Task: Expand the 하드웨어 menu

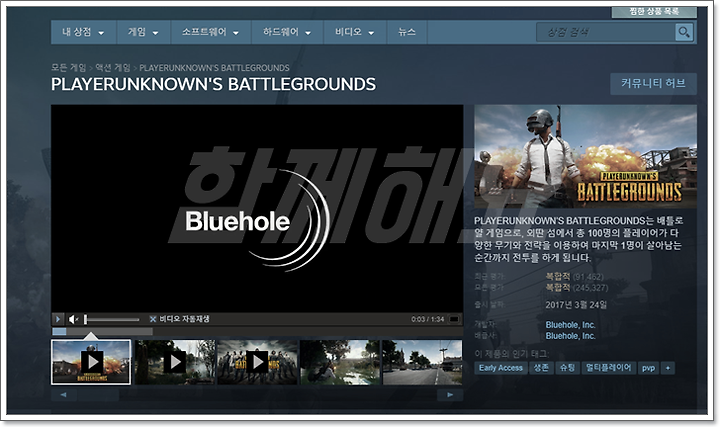Action: coord(287,32)
